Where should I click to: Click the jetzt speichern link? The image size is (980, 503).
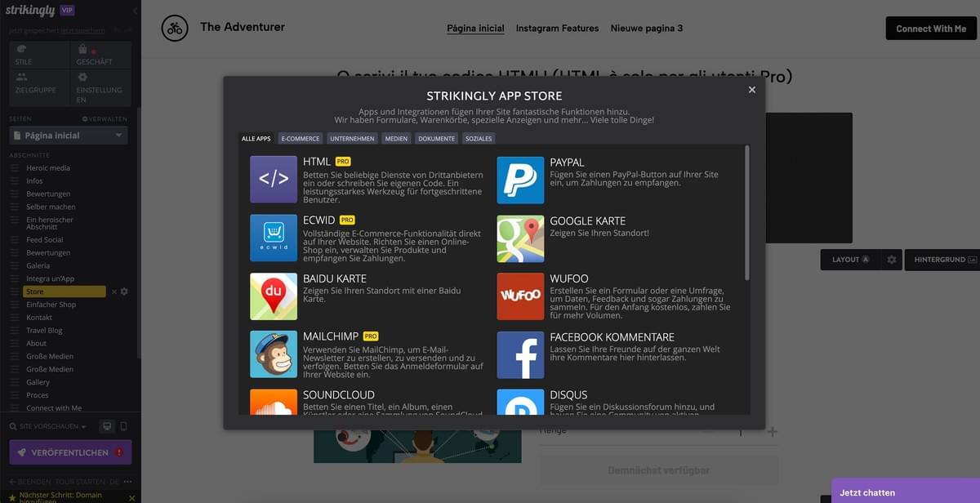[x=82, y=30]
